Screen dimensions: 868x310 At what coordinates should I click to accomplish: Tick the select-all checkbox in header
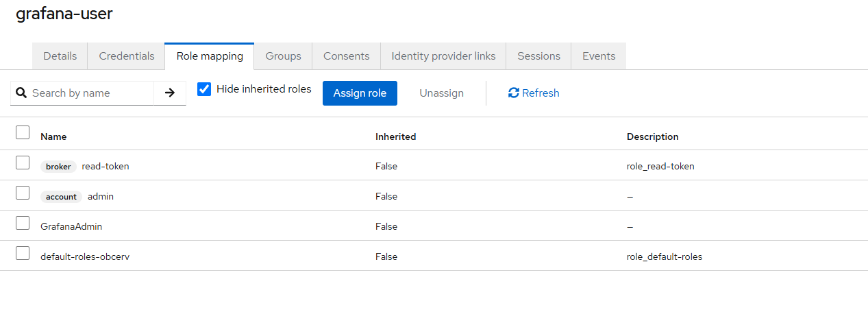(x=23, y=132)
